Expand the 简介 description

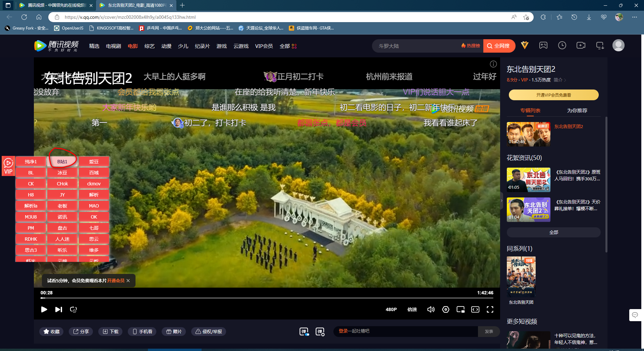click(x=560, y=80)
